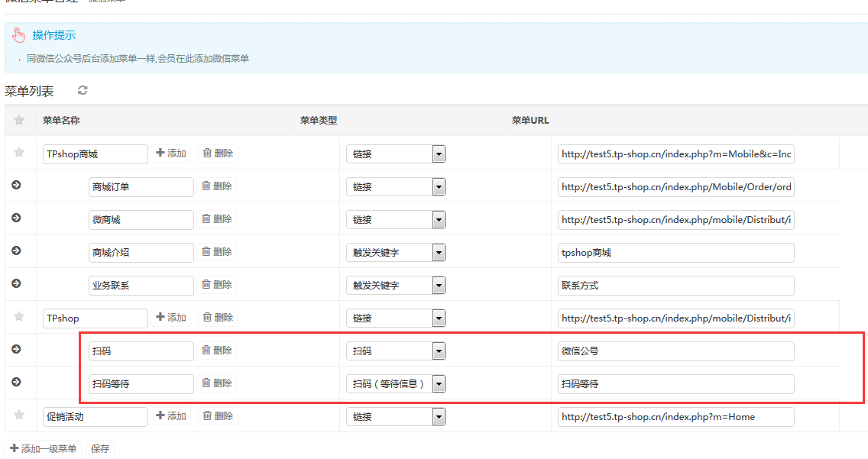
Task: Click the arrow icon beside 扫码等待 row
Action: click(17, 382)
